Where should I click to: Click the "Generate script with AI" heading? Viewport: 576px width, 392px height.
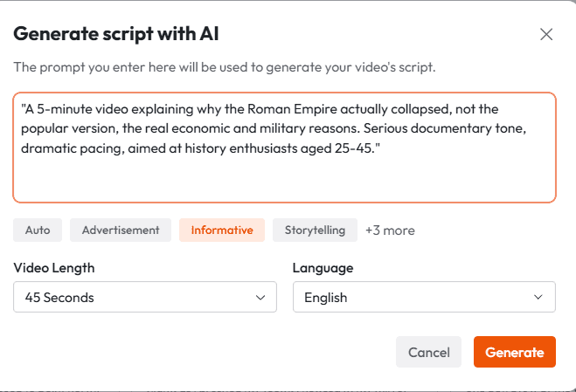point(116,35)
